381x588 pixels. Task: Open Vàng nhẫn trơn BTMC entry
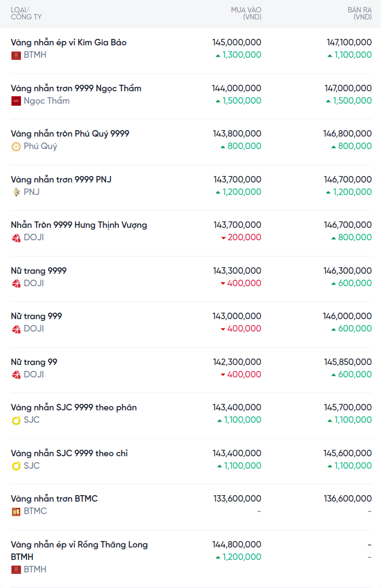pos(54,499)
